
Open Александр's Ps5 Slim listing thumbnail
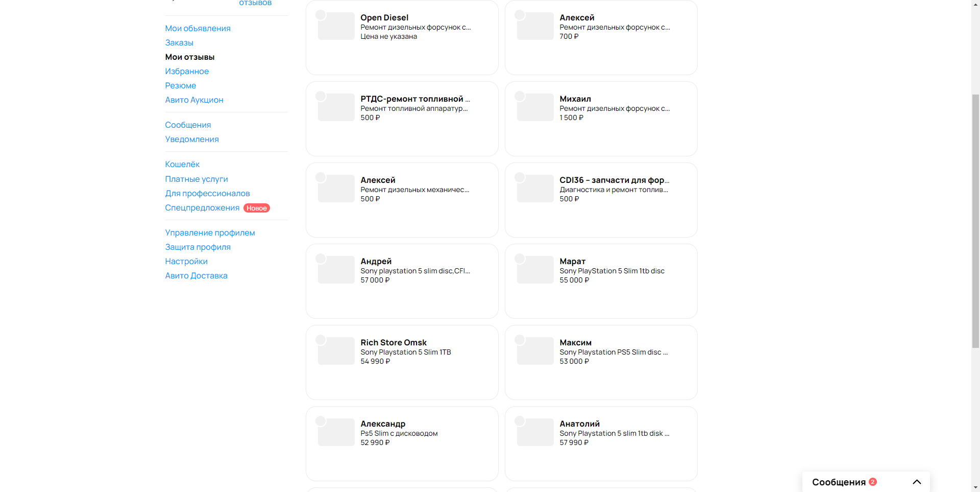(336, 432)
